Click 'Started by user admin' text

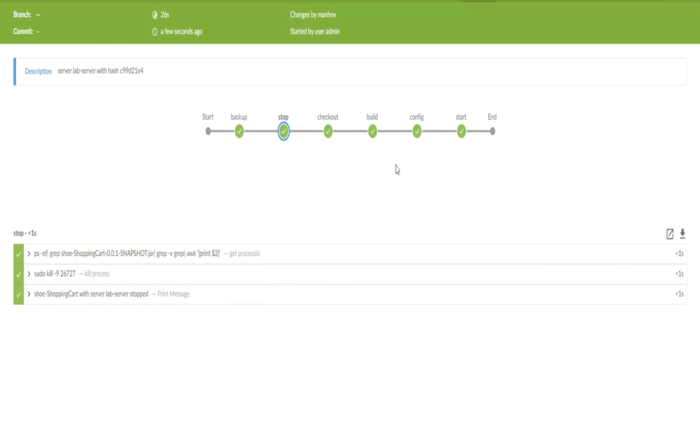point(315,31)
